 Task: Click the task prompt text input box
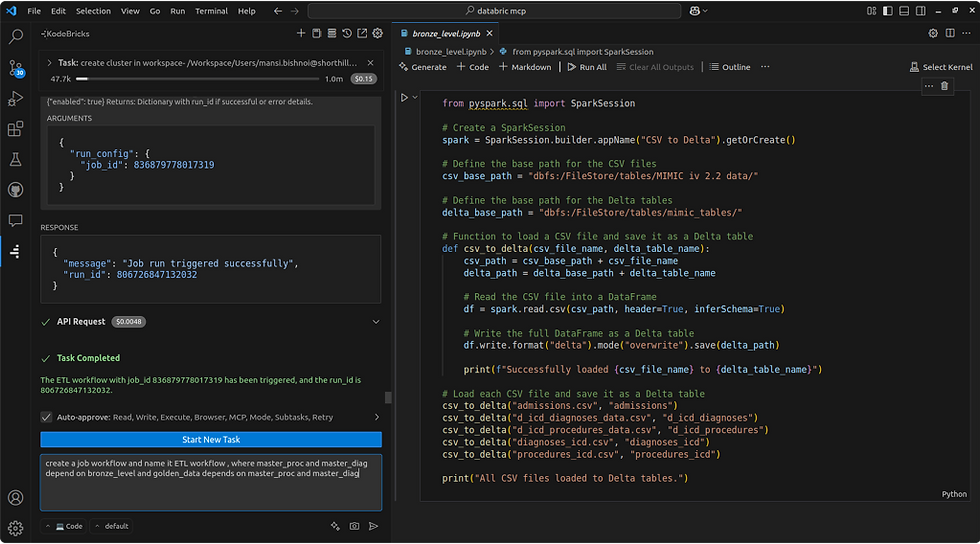211,482
